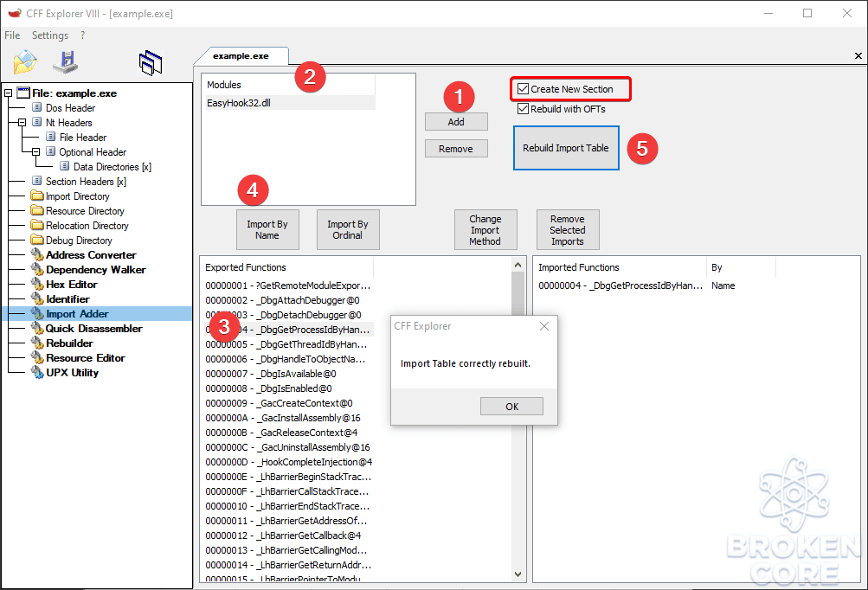Click the Resource Editor tool icon
The width and height of the screenshot is (868, 590).
(x=37, y=357)
